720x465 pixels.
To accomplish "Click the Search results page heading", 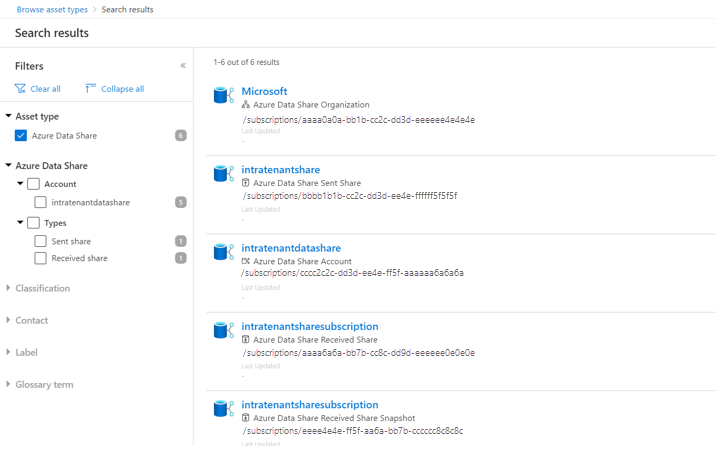I will [52, 33].
